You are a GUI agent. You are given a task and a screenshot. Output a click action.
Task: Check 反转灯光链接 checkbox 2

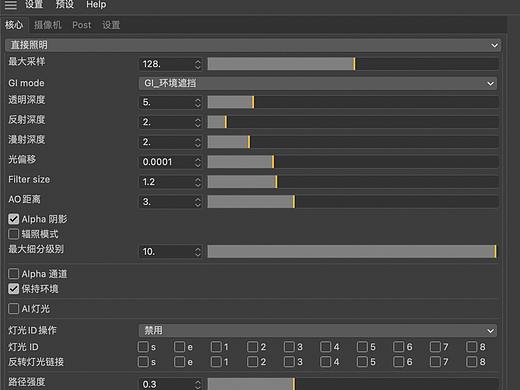click(252, 362)
